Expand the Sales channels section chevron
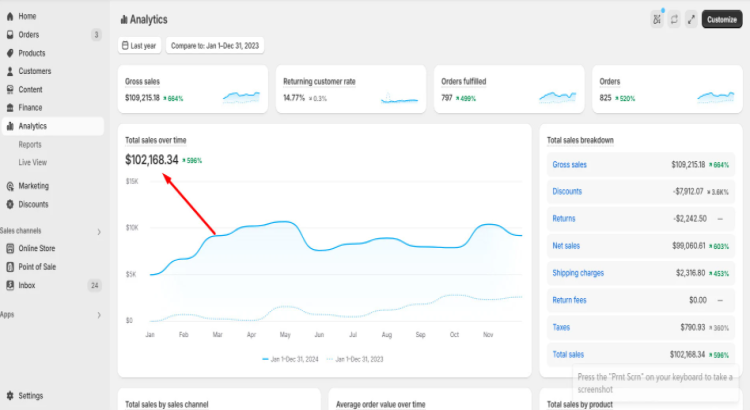This screenshot has height=410, width=750. click(99, 232)
